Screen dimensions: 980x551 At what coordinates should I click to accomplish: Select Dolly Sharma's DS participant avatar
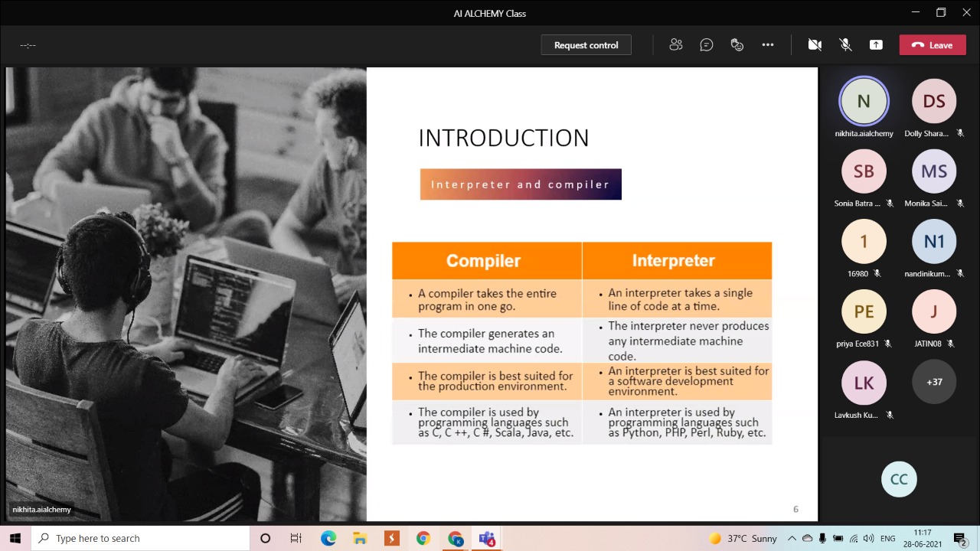tap(934, 101)
